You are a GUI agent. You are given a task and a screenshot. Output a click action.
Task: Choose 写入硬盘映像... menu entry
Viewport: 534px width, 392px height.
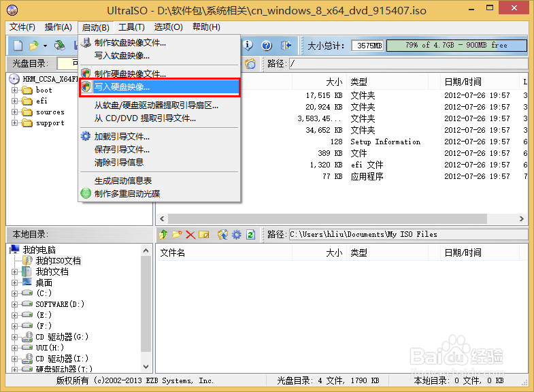pyautogui.click(x=160, y=87)
